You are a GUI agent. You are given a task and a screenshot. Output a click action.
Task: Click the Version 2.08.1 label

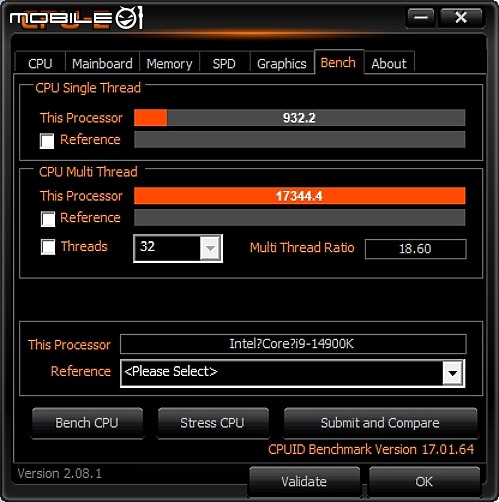tap(59, 473)
